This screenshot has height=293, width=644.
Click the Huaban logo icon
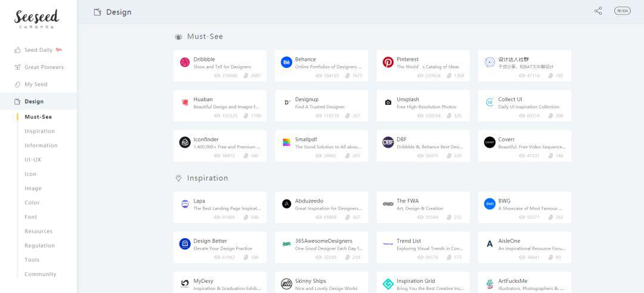click(185, 102)
